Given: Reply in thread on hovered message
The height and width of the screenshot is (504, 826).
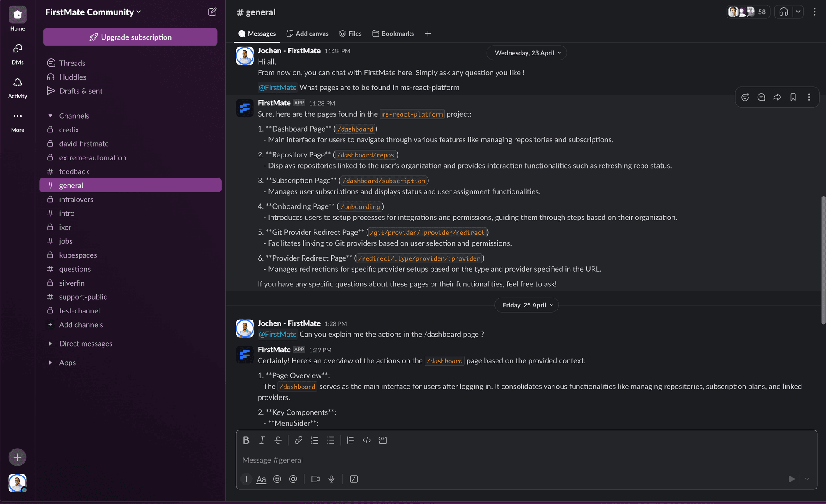Looking at the screenshot, I should (x=761, y=97).
